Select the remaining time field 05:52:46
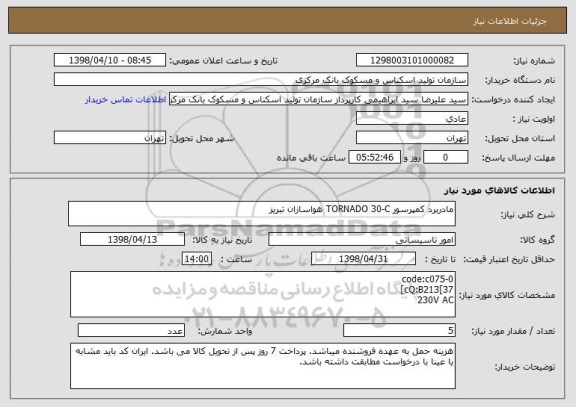The image size is (576, 407). [374, 158]
